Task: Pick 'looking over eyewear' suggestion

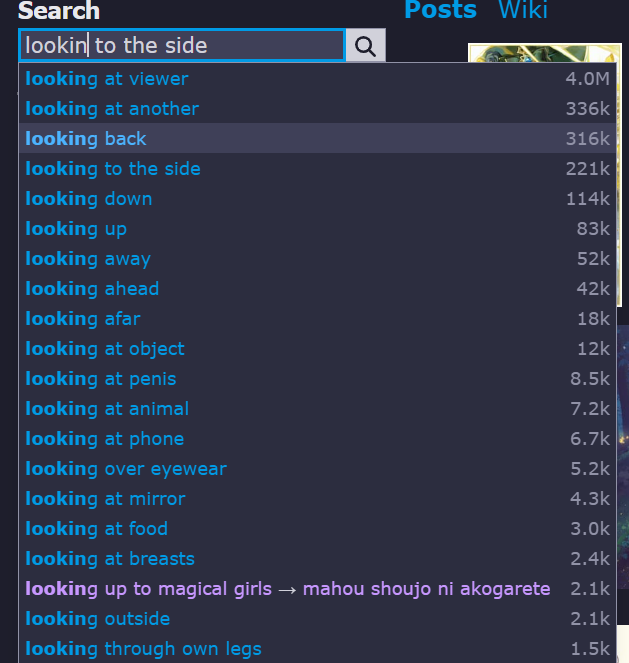Action: pyautogui.click(x=317, y=469)
